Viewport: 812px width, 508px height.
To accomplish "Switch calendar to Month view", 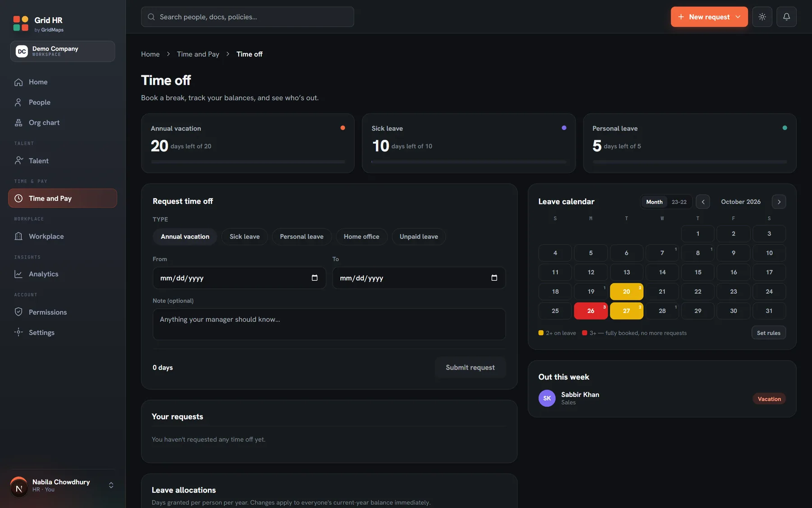I will point(654,202).
